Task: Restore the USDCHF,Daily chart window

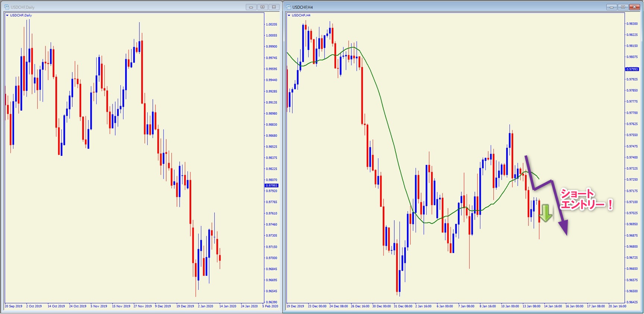Action: click(x=262, y=7)
